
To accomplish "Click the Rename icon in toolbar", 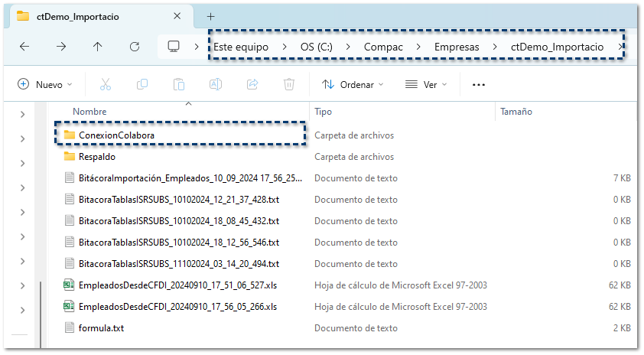I will coord(216,85).
